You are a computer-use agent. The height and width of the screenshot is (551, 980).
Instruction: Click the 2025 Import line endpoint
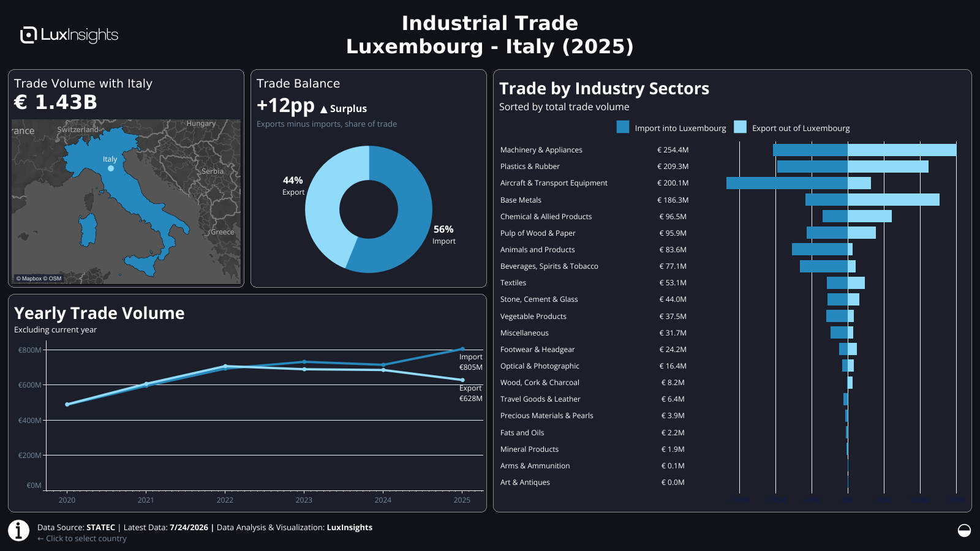click(462, 349)
